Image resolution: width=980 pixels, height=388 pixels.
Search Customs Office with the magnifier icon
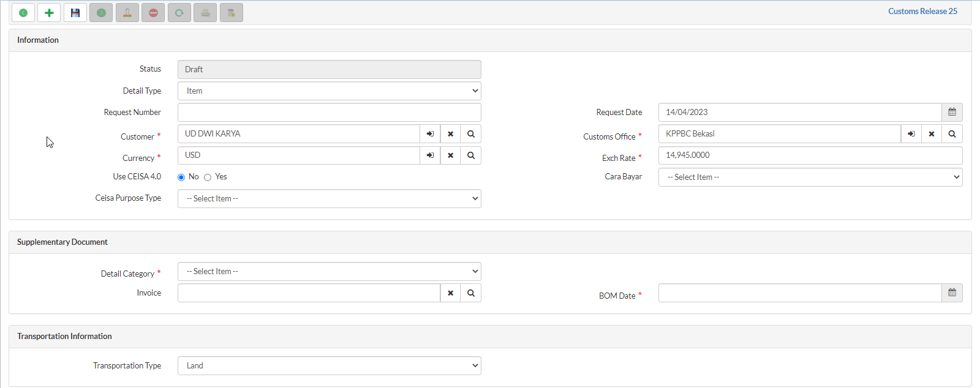coord(952,134)
